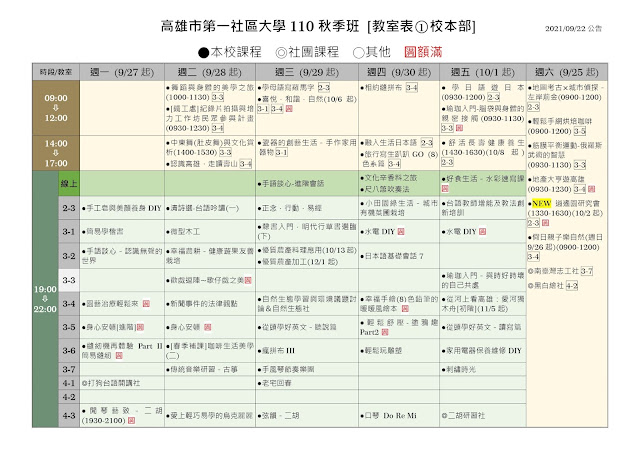This screenshot has height=452, width=640.
Task: Click Tuesday's 身心安頓 course in room 3-5
Action: [x=183, y=327]
